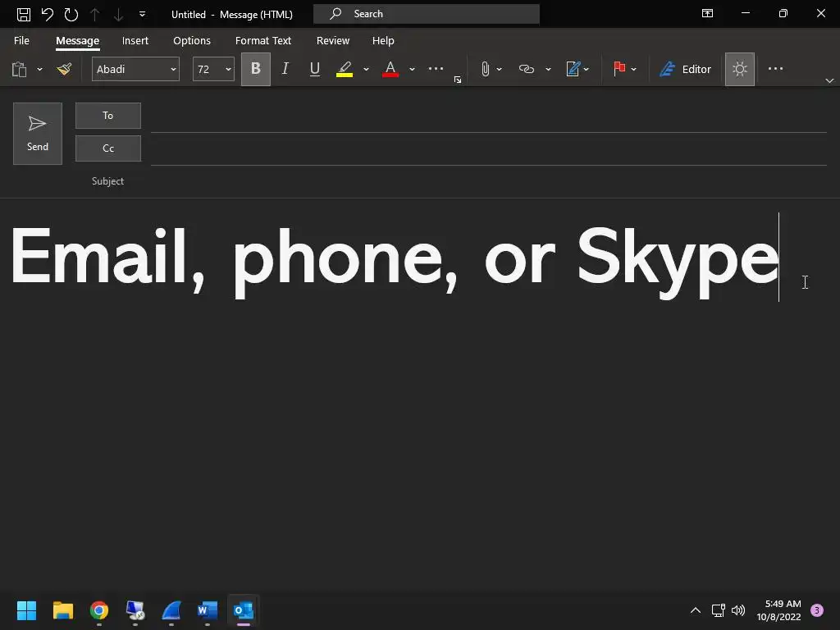Save the message with the disk icon
840x630 pixels.
pyautogui.click(x=24, y=14)
